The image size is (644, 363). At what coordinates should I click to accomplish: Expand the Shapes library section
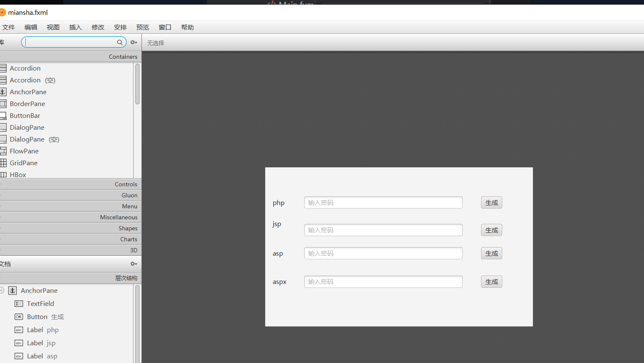pos(71,228)
